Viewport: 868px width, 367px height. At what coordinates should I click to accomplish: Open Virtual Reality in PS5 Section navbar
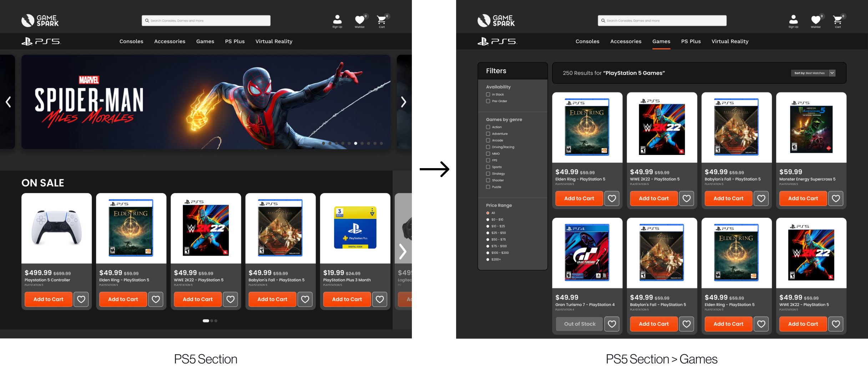(274, 41)
